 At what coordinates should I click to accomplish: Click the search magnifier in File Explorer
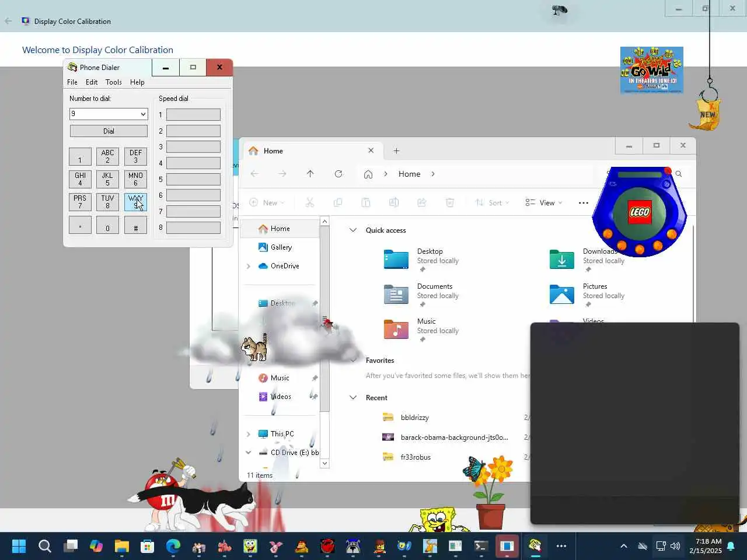coord(679,174)
